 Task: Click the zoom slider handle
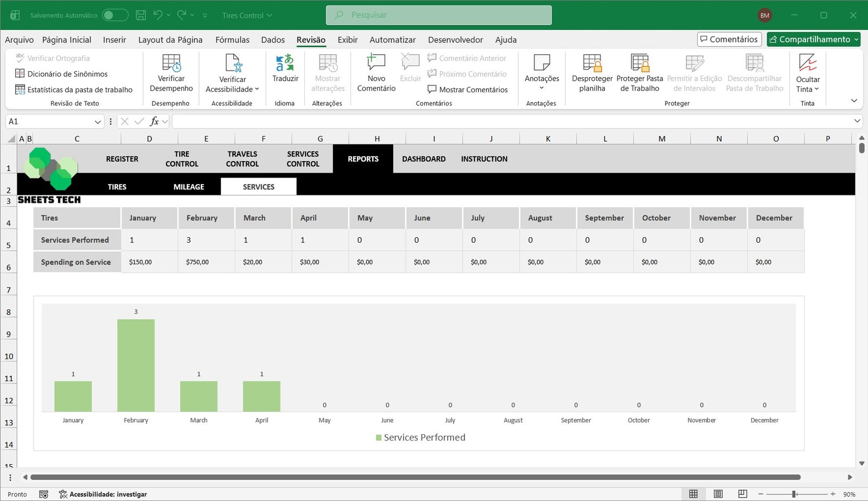point(794,494)
